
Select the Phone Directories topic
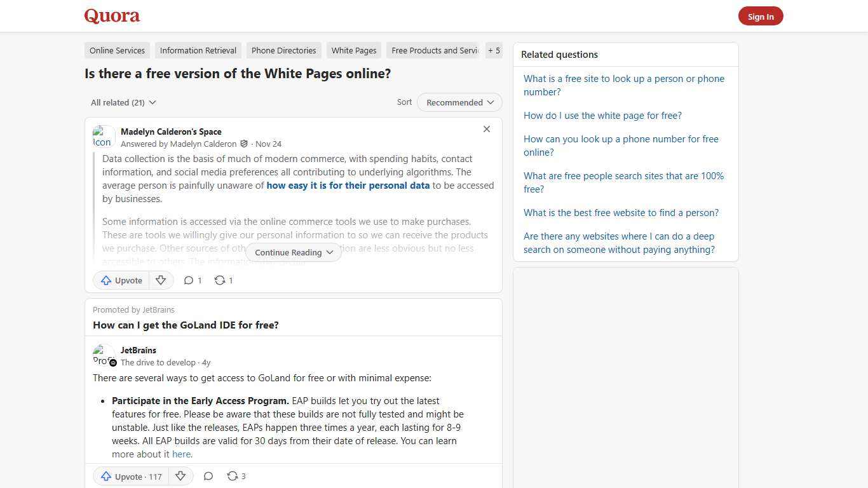(283, 50)
